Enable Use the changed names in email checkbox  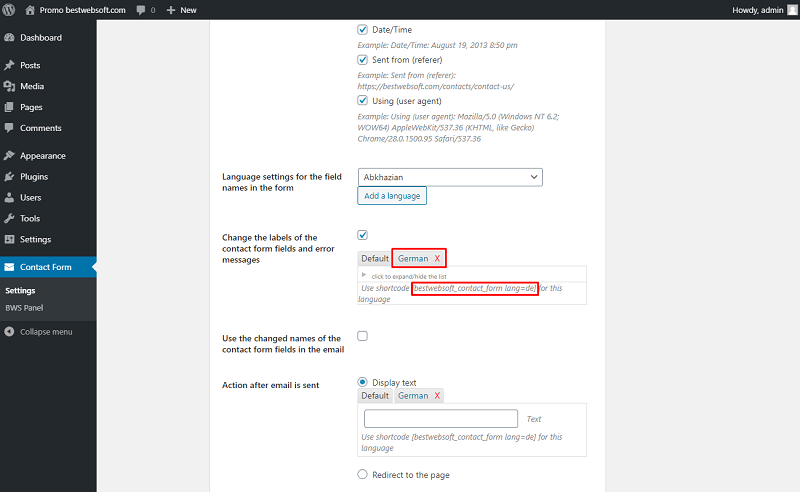tap(362, 336)
